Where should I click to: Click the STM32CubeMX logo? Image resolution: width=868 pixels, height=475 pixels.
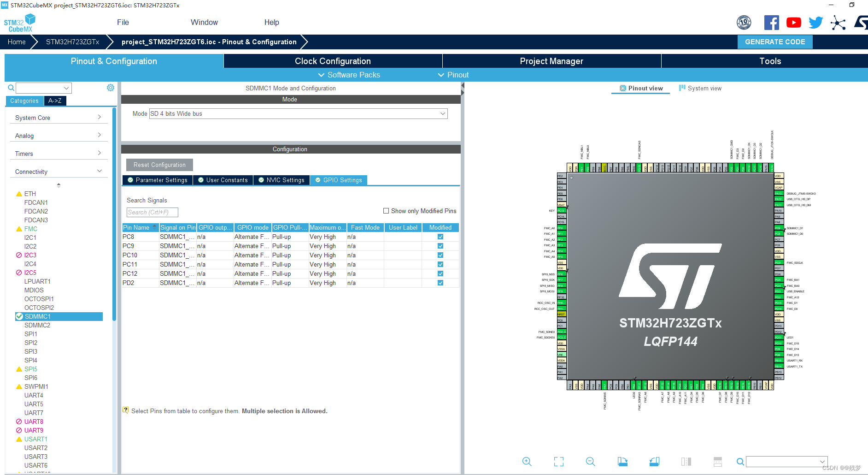19,23
